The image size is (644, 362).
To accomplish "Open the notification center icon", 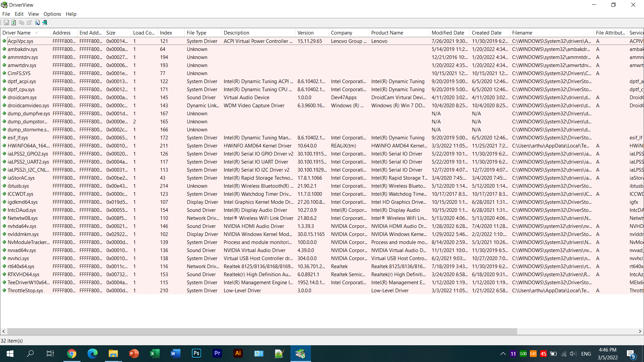I will (x=631, y=354).
